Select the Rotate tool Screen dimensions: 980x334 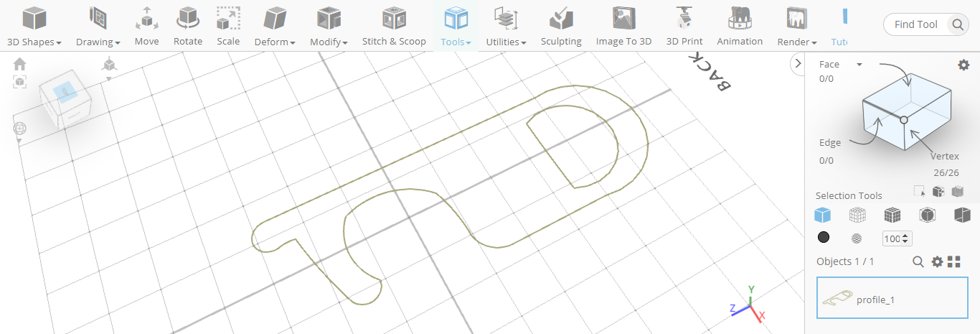tap(188, 26)
